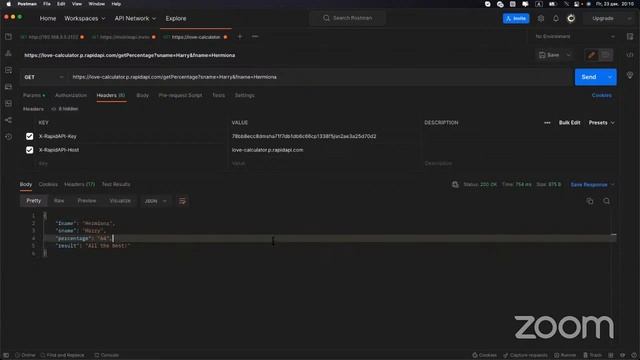Toggle word wrap icon in response body
Image resolution: width=640 pixels, height=360 pixels.
click(x=182, y=201)
